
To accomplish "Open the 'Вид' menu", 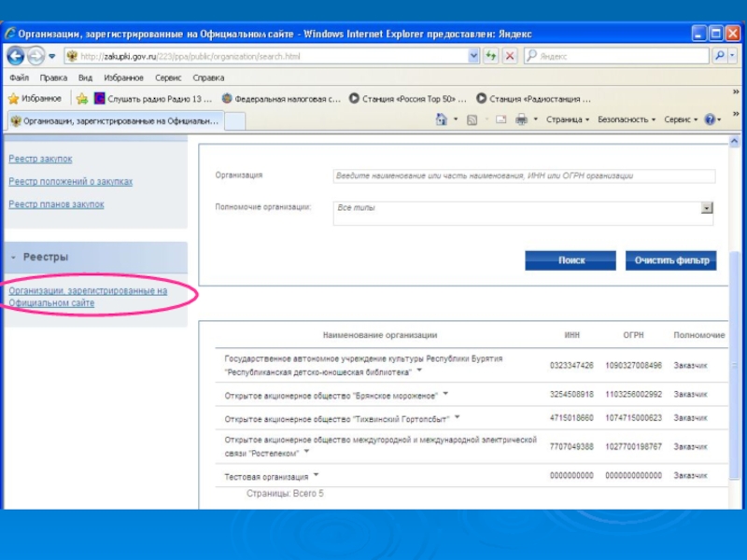I will pos(85,78).
